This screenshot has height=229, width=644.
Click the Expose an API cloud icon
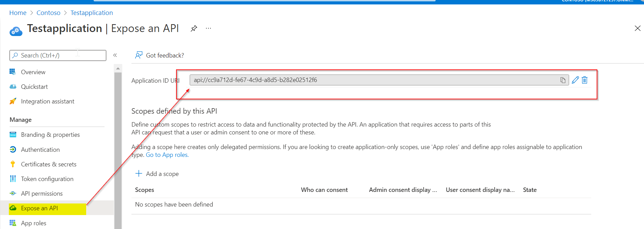pos(13,208)
